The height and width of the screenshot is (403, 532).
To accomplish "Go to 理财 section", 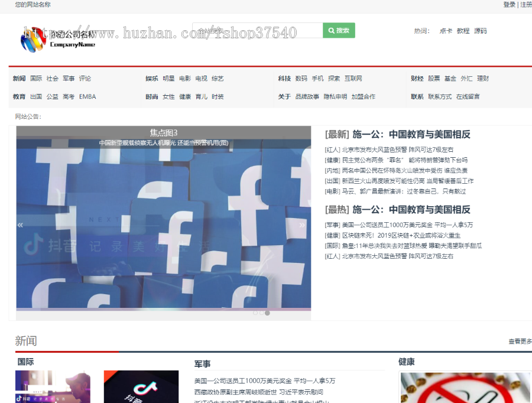I will tap(483, 79).
